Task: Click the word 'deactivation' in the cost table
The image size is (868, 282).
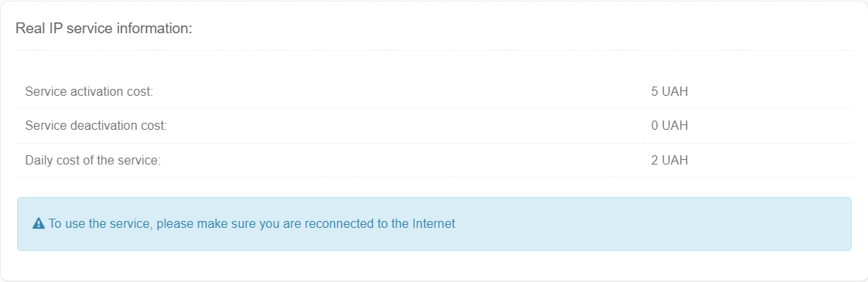Action: click(102, 125)
